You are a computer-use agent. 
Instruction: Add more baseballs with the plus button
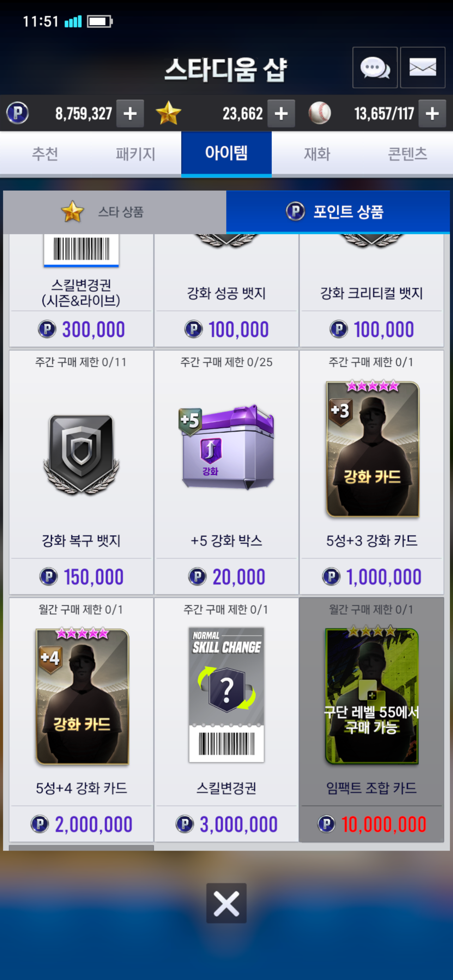[x=432, y=113]
